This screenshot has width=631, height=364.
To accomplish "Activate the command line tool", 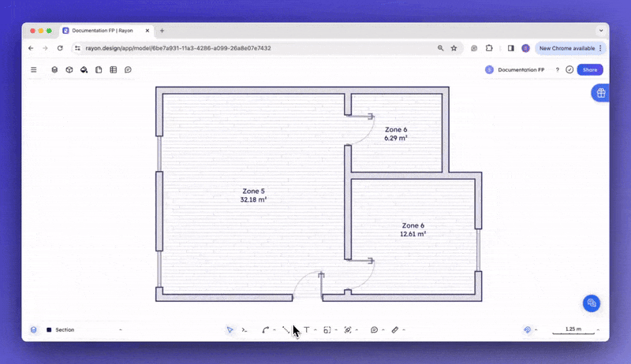I will [245, 330].
